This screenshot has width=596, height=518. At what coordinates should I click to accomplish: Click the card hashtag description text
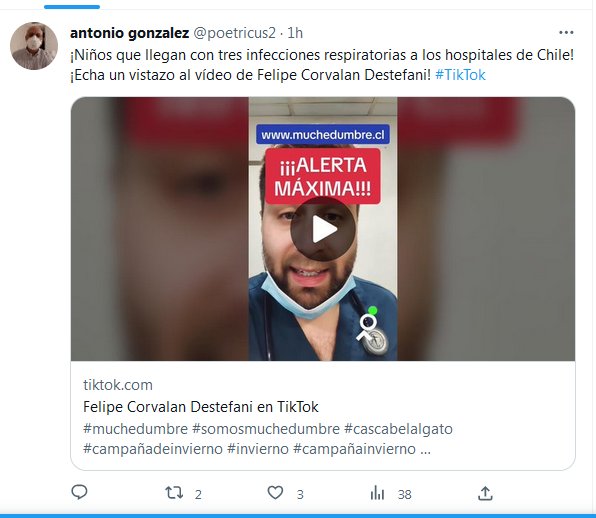pos(268,439)
